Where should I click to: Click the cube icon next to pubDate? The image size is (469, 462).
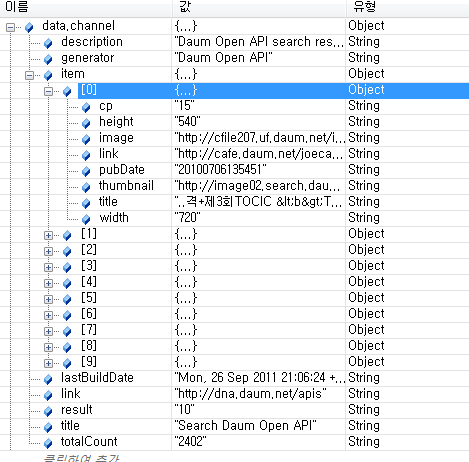[86, 171]
